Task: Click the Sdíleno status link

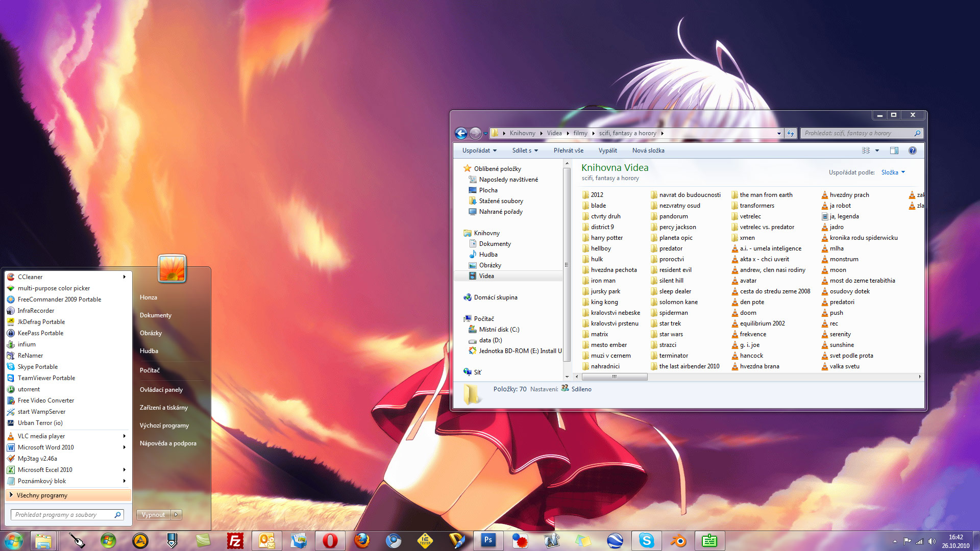Action: click(581, 389)
